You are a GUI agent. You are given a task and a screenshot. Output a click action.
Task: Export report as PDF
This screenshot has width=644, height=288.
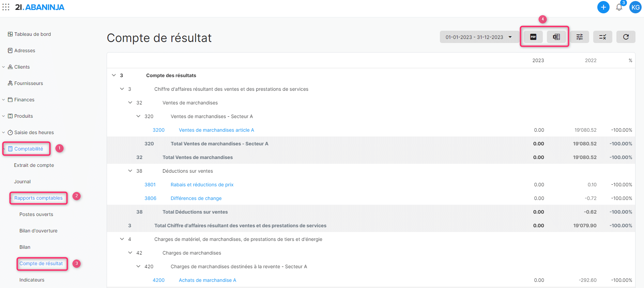[x=533, y=37]
